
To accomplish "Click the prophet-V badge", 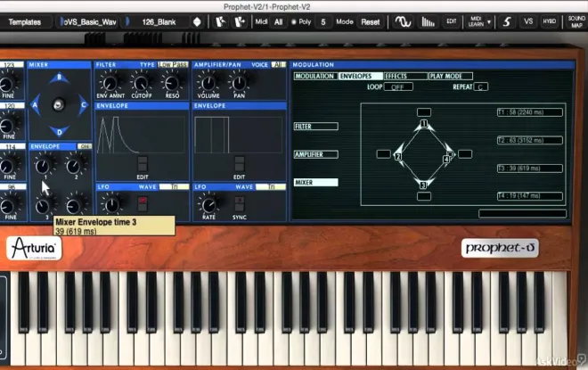I will 500,248.
